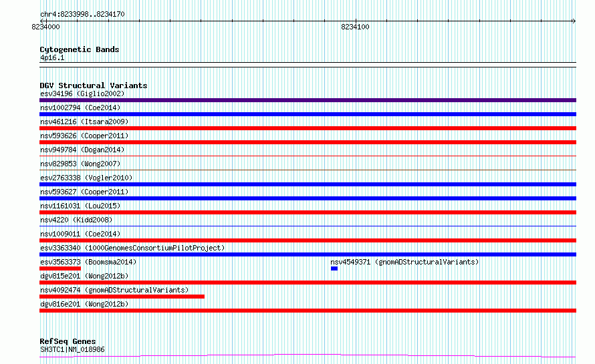Click the purple esv34196 variant bar

coord(308,100)
